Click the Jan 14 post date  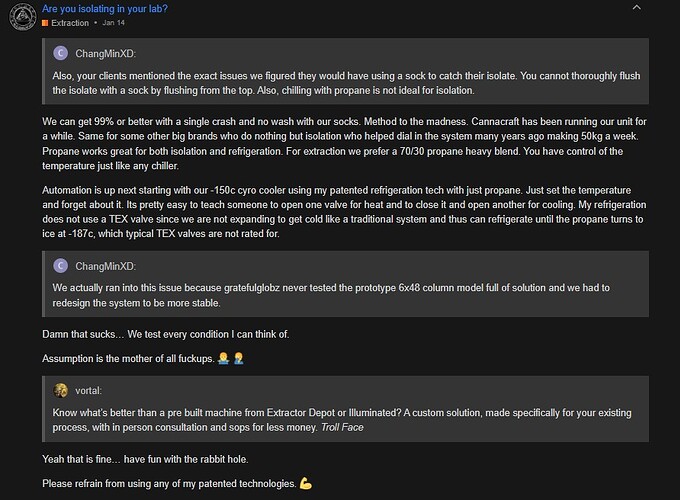click(x=114, y=22)
